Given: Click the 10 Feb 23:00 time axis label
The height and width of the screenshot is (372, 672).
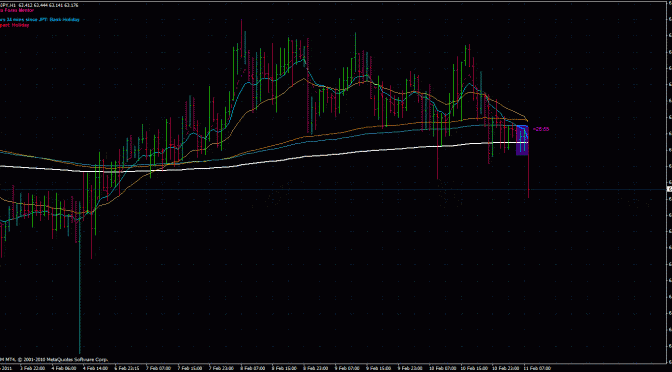Looking at the screenshot, I should (x=506, y=368).
